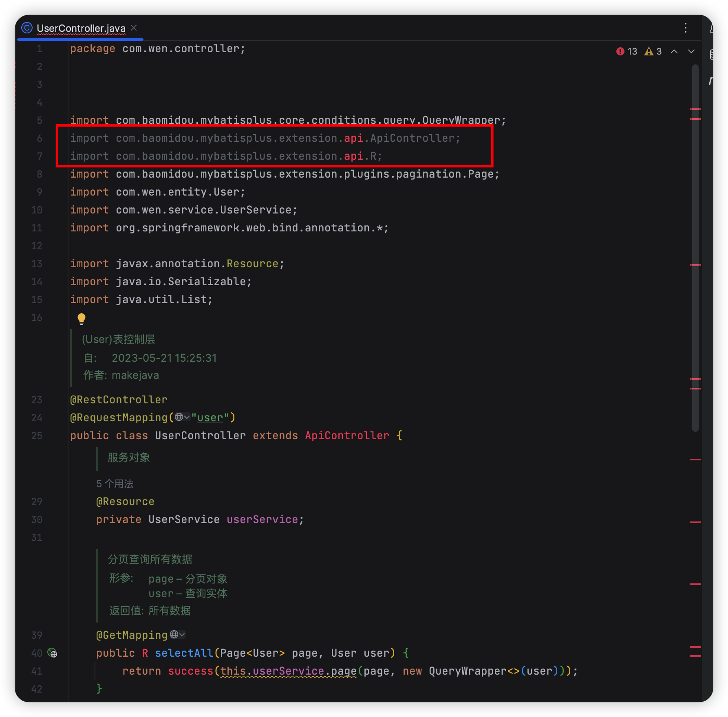Open the three-dot editor options menu
Screen dimensions: 728x717
pos(686,28)
